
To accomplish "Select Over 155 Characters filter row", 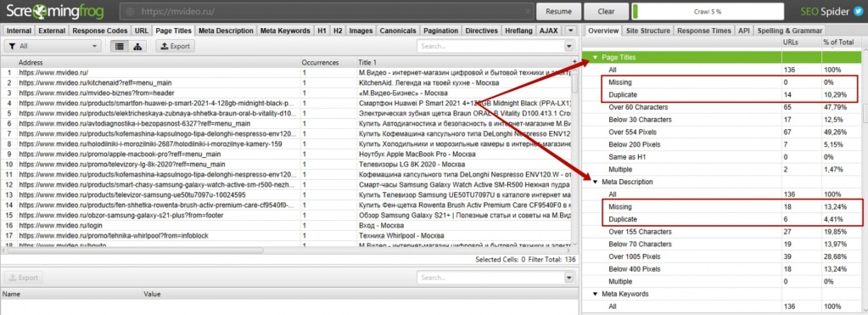I will 722,232.
